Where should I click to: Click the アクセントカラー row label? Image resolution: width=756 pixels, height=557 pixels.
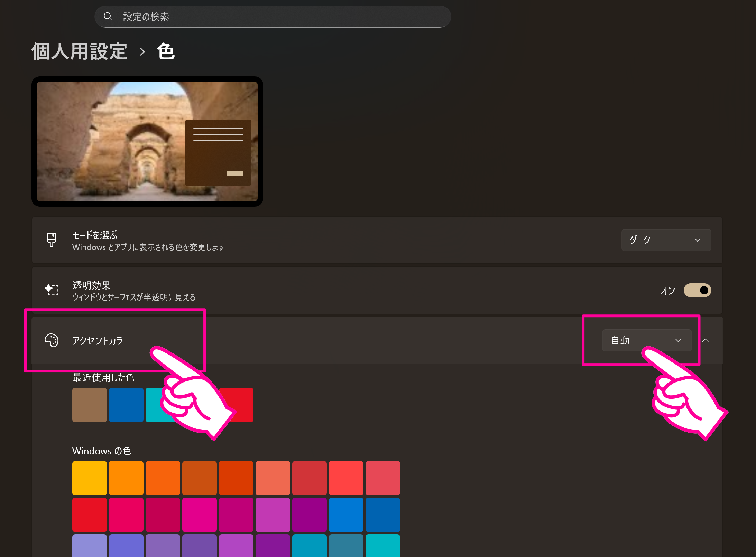100,341
